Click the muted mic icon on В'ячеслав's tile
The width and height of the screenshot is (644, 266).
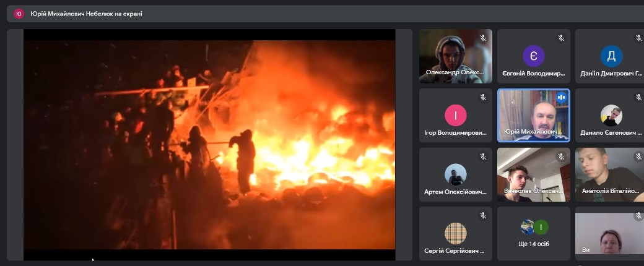pos(561,157)
